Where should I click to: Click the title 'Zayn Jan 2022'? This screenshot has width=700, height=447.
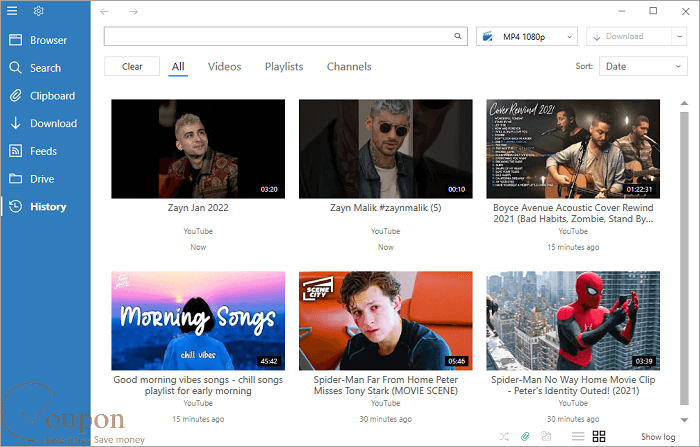(198, 208)
